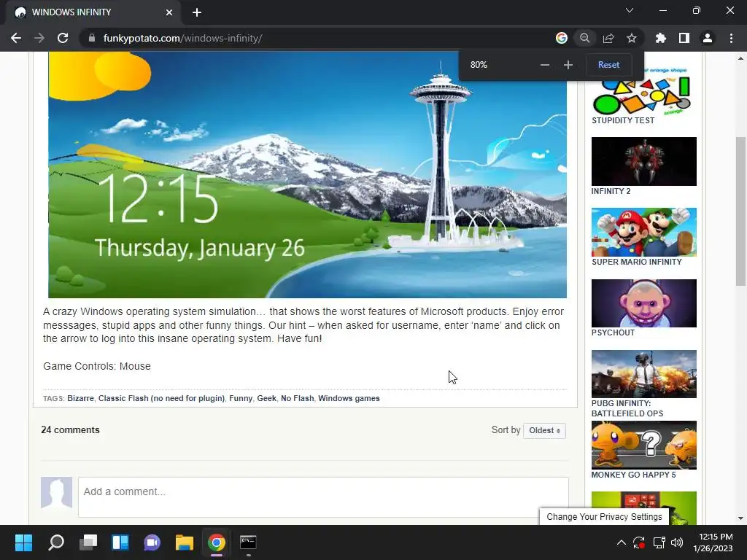Open Chrome's three-dot menu

731,38
